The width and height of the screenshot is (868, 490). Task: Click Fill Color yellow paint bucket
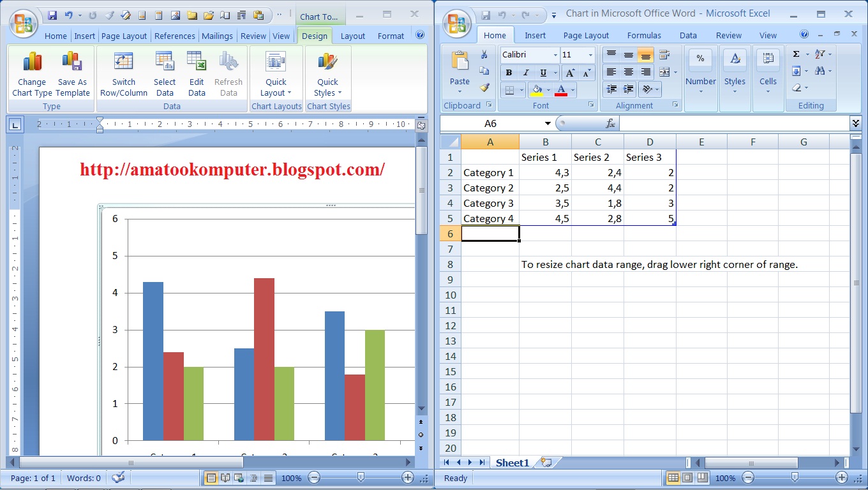pos(537,89)
